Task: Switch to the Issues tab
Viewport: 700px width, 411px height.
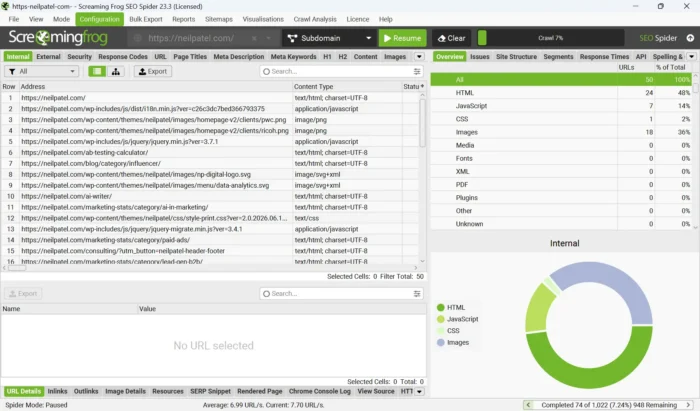Action: pyautogui.click(x=479, y=57)
